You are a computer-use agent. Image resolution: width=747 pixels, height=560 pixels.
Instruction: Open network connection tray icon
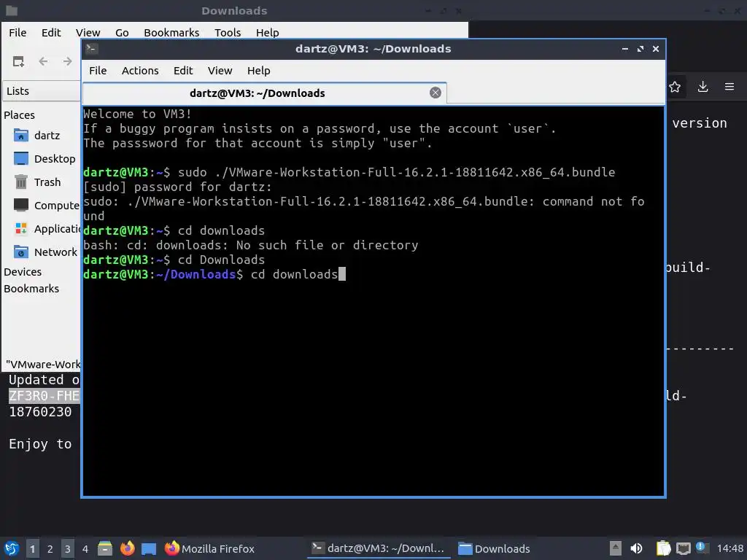coord(683,548)
